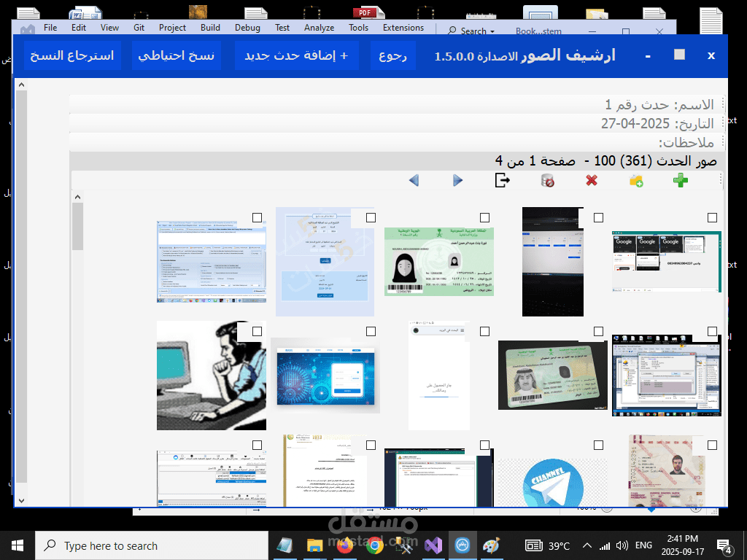Tick checkbox on white mobile screen thumbnail

(x=484, y=332)
